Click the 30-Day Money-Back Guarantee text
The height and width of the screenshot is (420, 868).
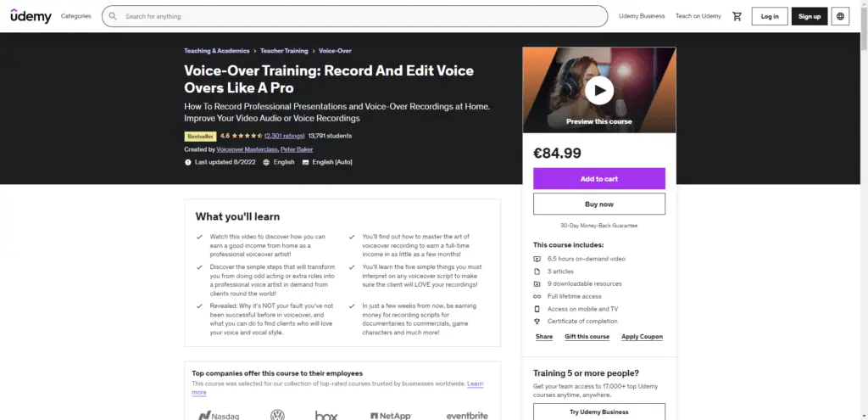(x=599, y=226)
